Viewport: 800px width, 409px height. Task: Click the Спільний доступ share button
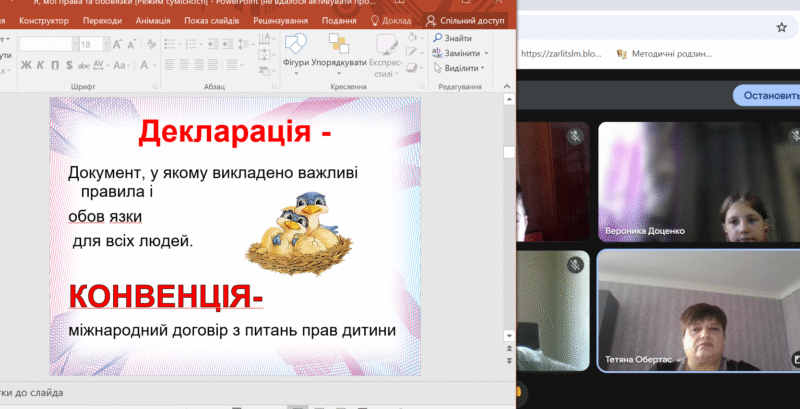[x=464, y=20]
